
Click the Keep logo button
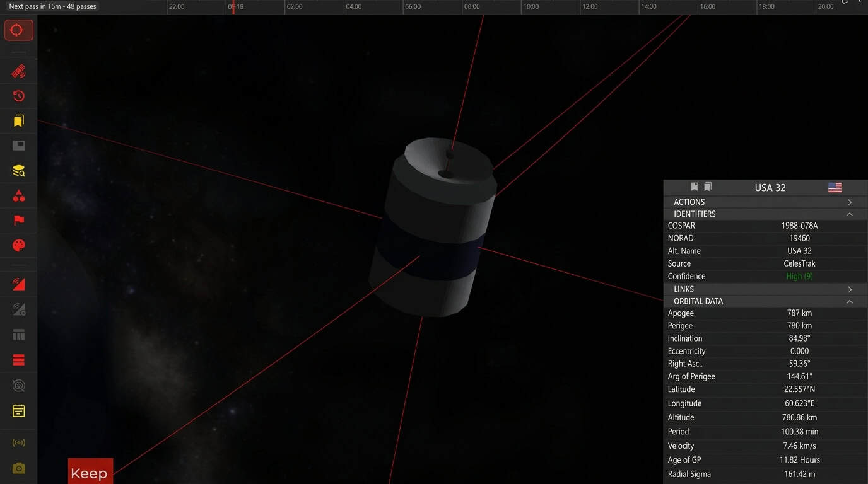point(90,471)
